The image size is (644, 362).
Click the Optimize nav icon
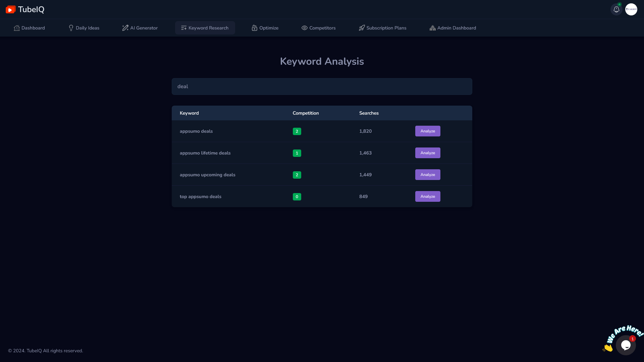coord(254,28)
